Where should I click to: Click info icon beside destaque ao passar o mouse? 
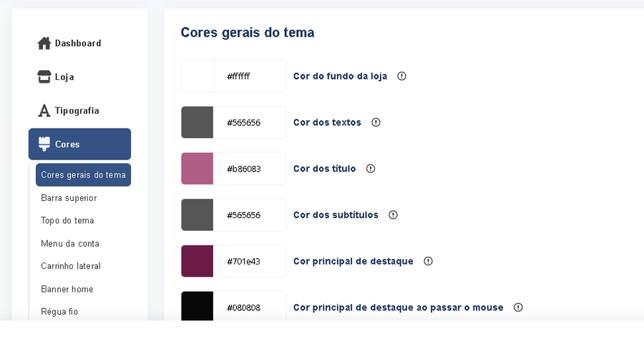(x=518, y=308)
